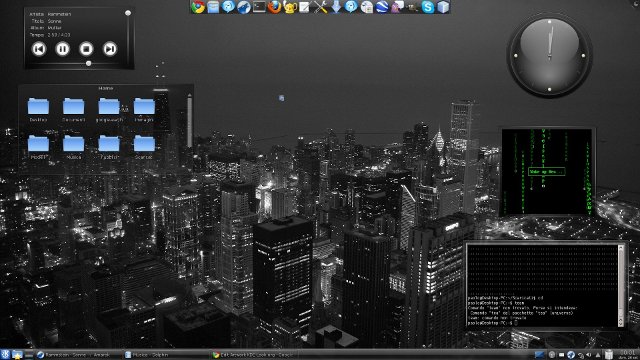Open the Scaricati folder in the Home widget

(144, 147)
